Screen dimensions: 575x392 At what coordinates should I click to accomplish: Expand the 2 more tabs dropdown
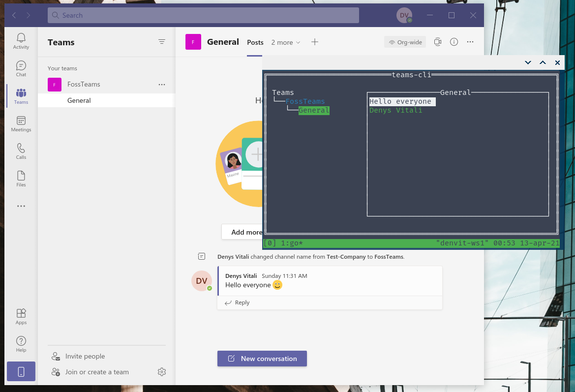click(x=286, y=42)
